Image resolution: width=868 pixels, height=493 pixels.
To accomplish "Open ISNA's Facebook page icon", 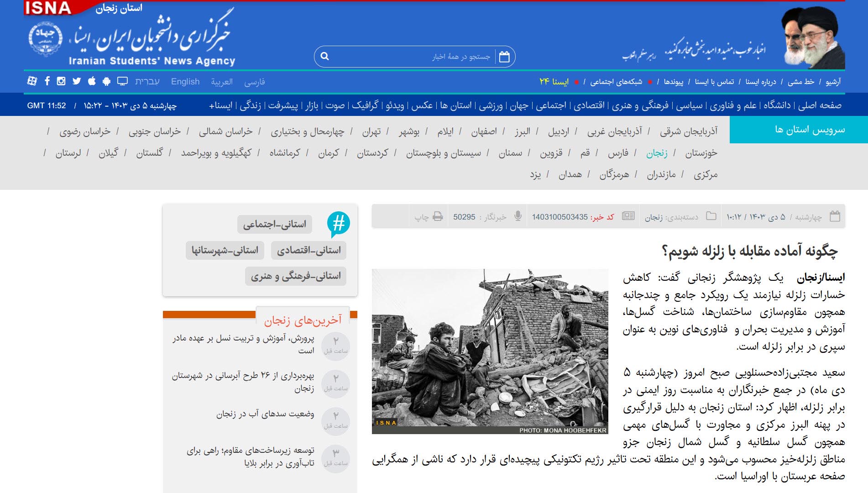I will coord(47,81).
